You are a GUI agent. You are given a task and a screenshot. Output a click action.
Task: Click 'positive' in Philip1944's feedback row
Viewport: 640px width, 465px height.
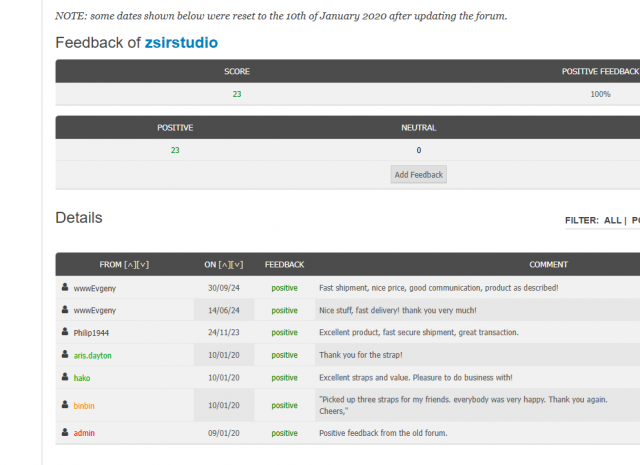(284, 332)
